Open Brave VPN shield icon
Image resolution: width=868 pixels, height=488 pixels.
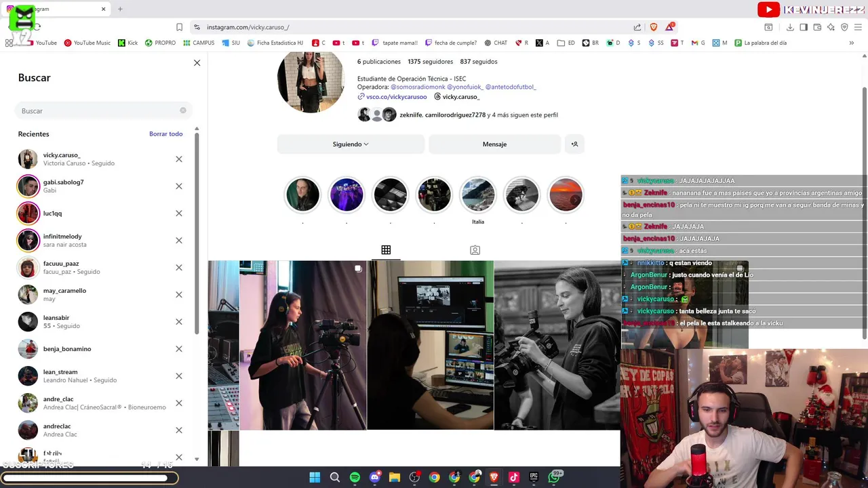click(844, 27)
